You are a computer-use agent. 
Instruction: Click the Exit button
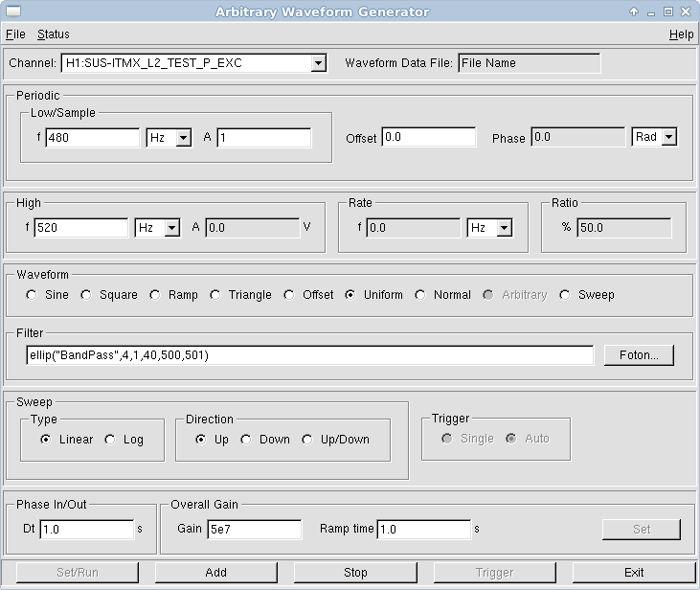pyautogui.click(x=634, y=573)
